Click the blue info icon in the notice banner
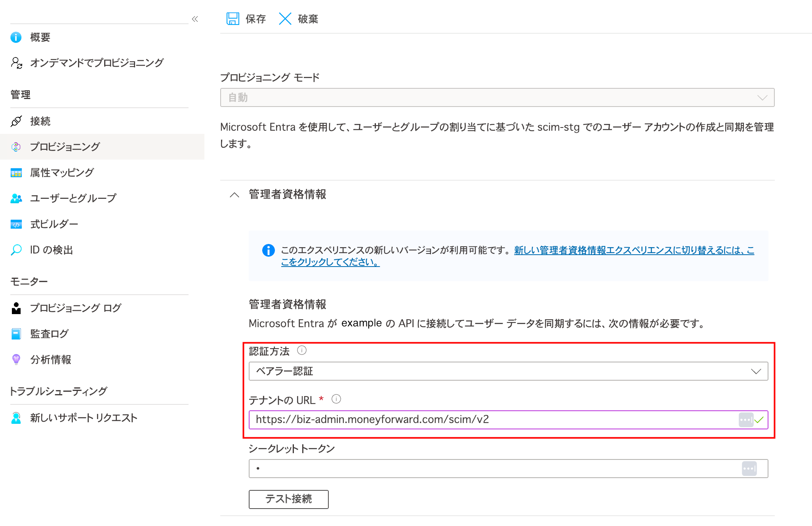 point(269,250)
